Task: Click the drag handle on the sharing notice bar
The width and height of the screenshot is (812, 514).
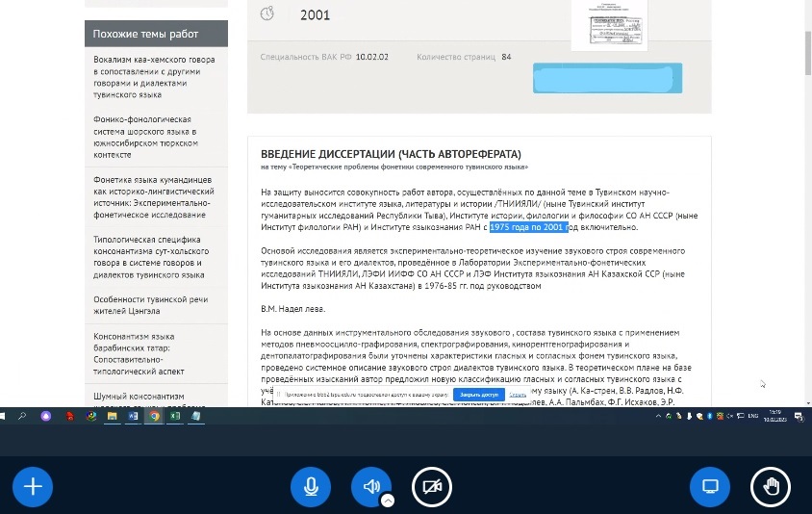Action: tap(278, 395)
